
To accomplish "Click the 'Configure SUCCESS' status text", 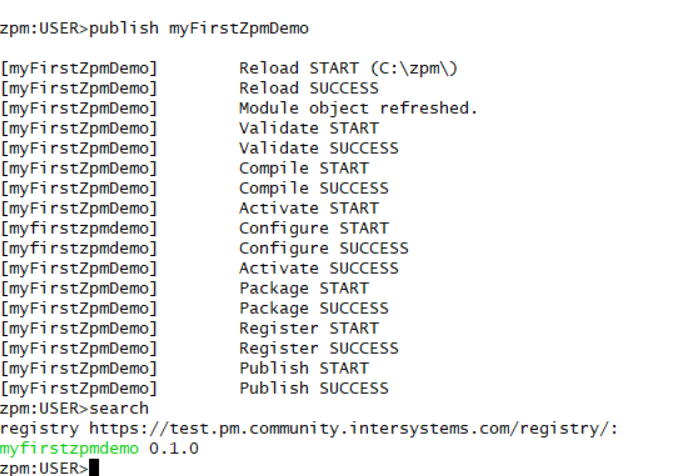I will tap(323, 248).
